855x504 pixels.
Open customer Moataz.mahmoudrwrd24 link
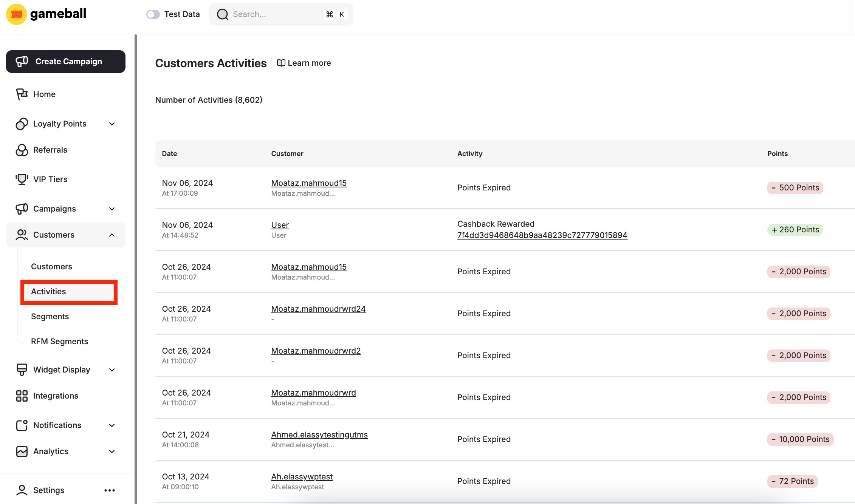click(x=318, y=309)
